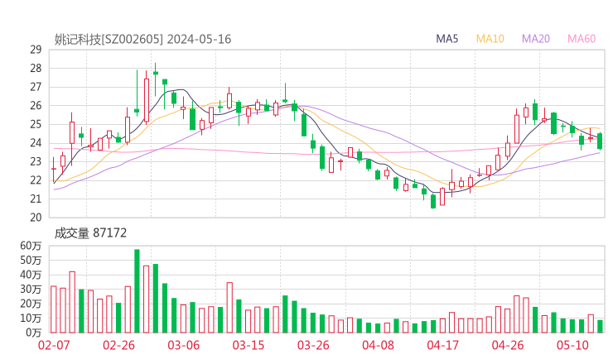Click the 10万 volume axis label
Viewport: 613px width, 364px height.
31,318
